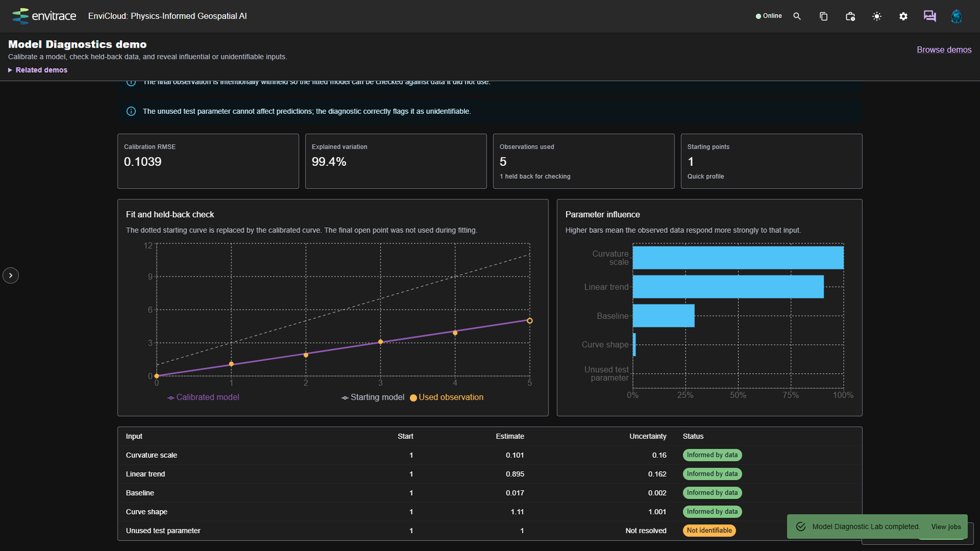The width and height of the screenshot is (980, 551).
Task: Click the Parameter influence panel title
Action: (602, 215)
